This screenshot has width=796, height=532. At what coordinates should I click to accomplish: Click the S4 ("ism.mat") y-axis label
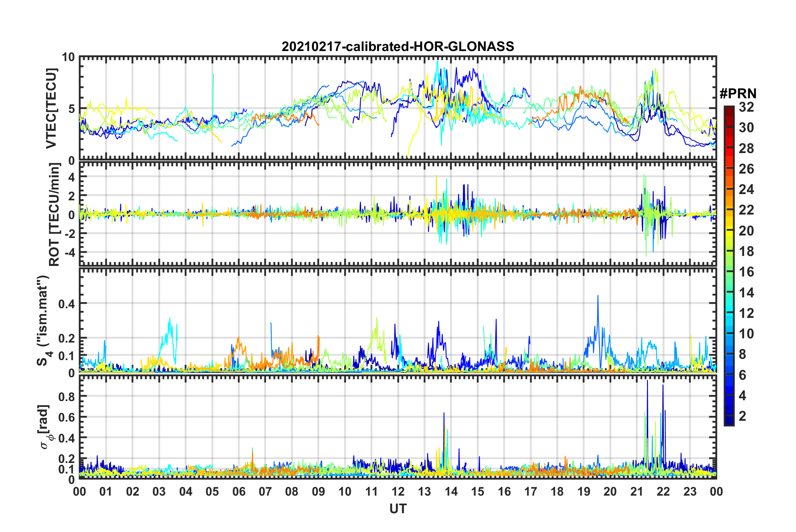pos(44,321)
